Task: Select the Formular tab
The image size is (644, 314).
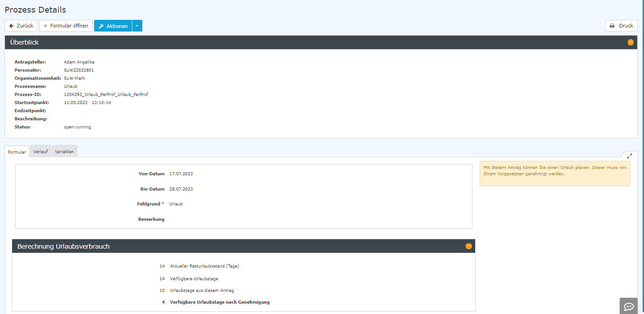Action: [17, 152]
